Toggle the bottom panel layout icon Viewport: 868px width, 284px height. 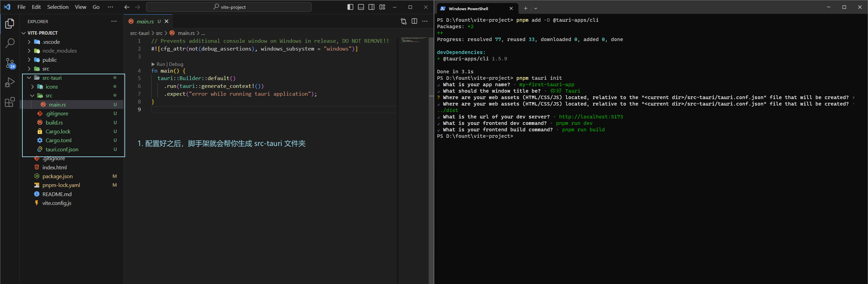coord(361,7)
